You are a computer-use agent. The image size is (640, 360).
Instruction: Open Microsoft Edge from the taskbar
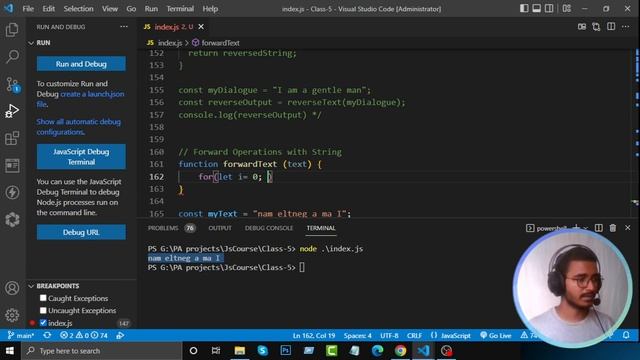(x=378, y=351)
